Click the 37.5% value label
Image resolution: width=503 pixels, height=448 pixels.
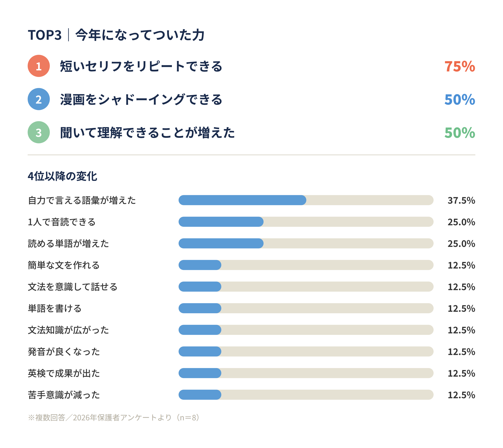[461, 200]
